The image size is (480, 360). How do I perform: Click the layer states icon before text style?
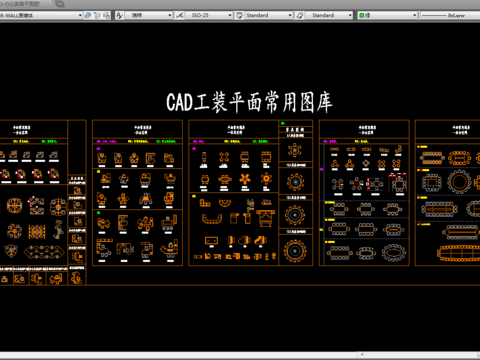point(106,15)
